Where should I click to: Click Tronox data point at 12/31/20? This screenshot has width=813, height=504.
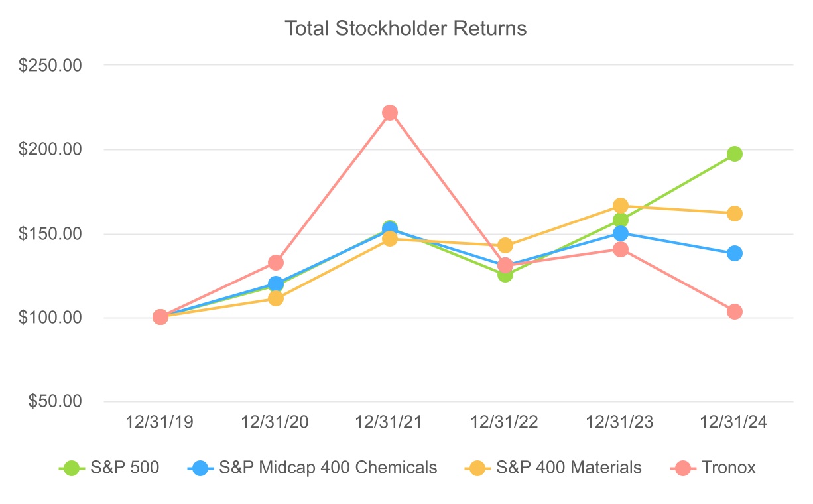tap(276, 263)
